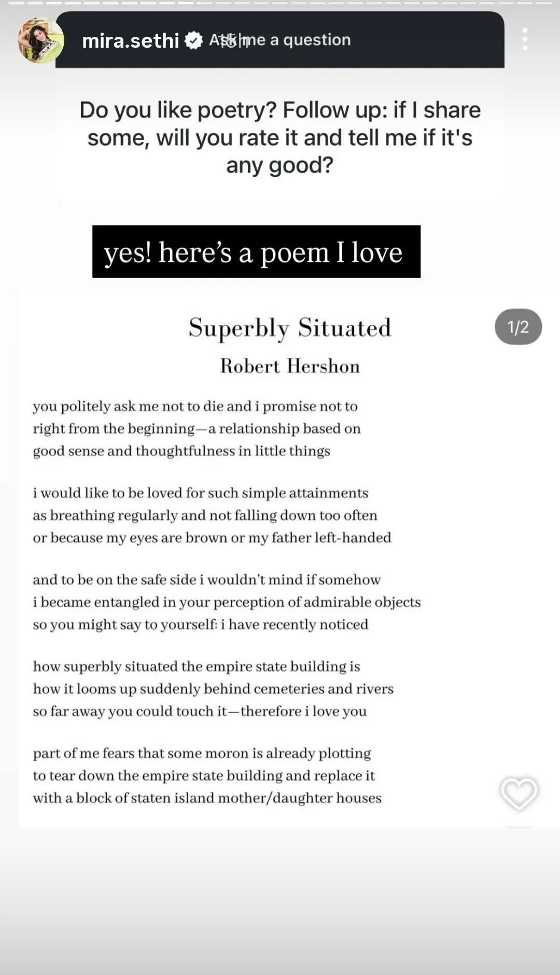
Task: Click the last story progress segment at top
Action: [x=544, y=3]
